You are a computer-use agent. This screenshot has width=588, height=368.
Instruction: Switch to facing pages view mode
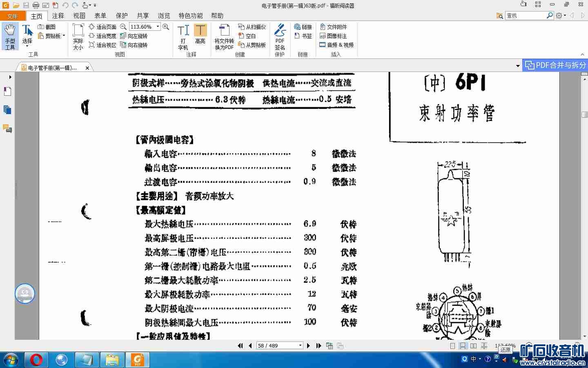473,346
